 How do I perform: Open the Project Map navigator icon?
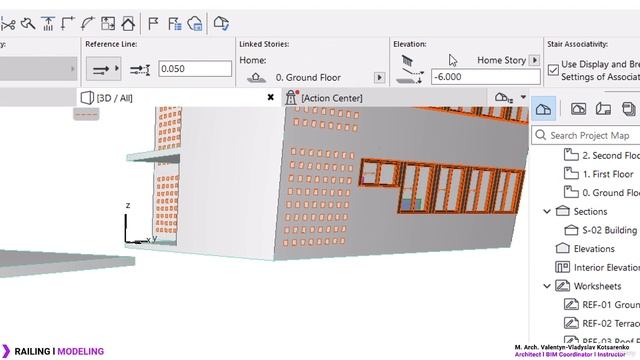(x=544, y=109)
